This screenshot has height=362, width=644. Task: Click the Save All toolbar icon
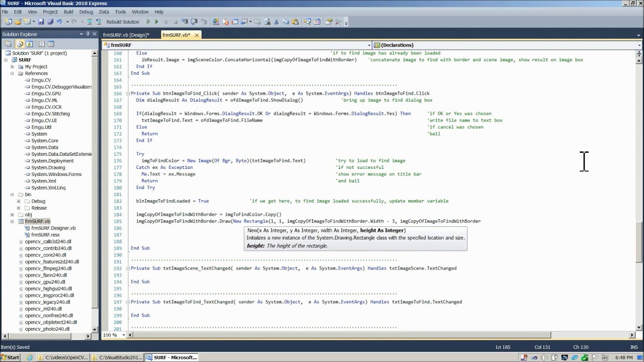(x=50, y=22)
